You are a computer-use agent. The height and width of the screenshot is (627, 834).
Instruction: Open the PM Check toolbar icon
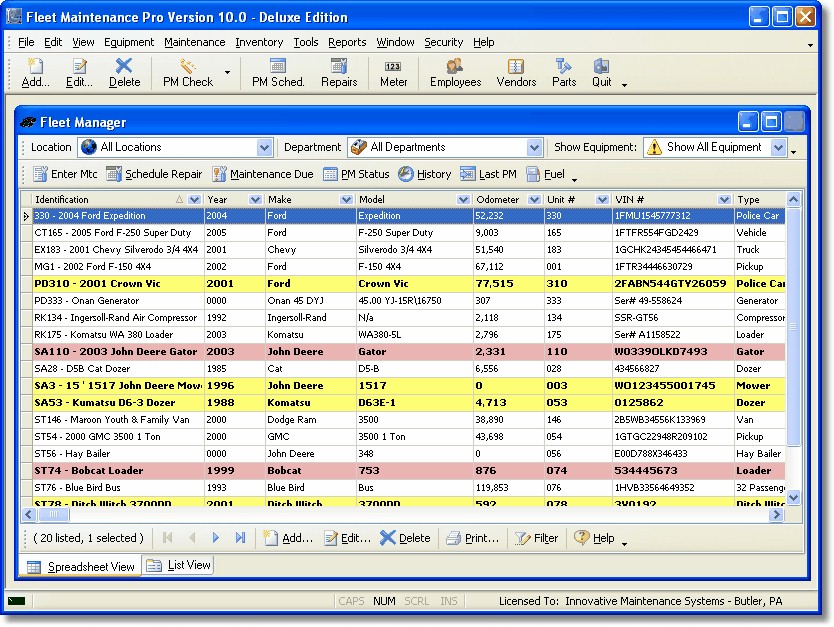[x=187, y=66]
